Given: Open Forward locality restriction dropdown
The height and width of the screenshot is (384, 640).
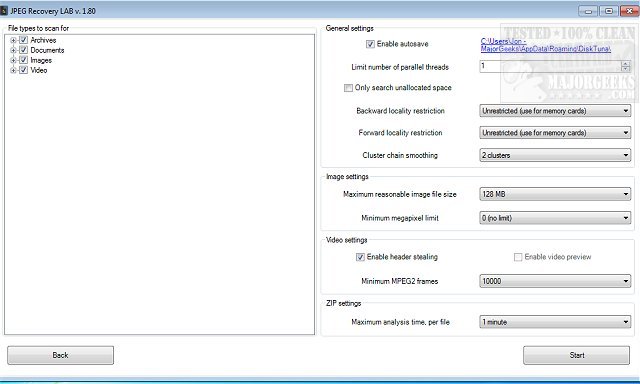Looking at the screenshot, I should coord(555,133).
